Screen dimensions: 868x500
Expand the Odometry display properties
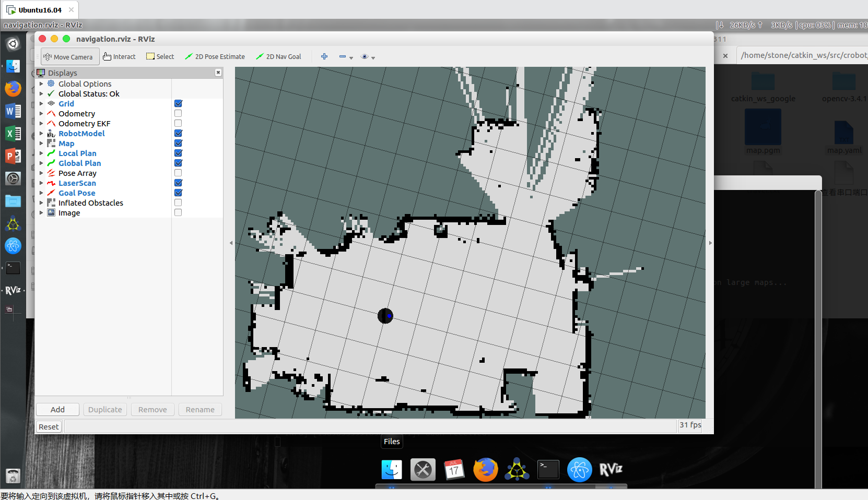pos(41,114)
